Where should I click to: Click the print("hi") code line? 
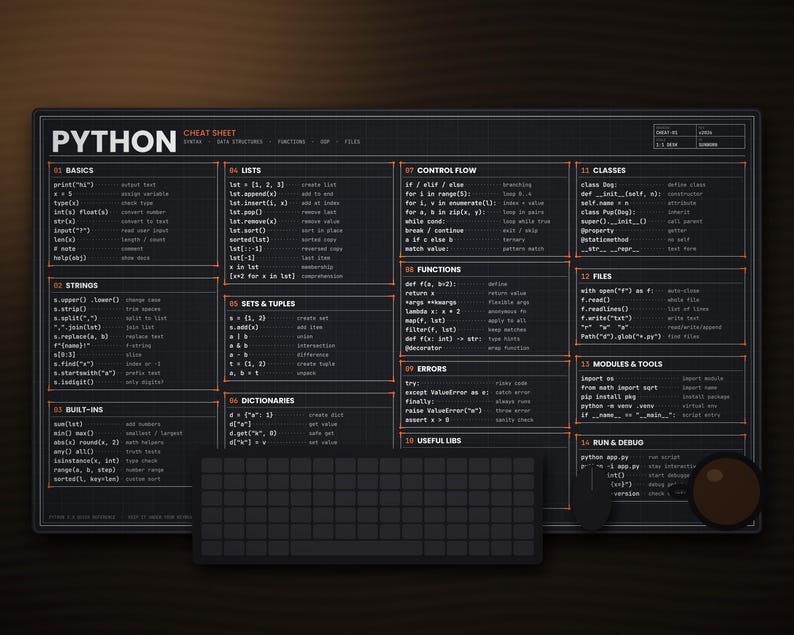pyautogui.click(x=74, y=185)
